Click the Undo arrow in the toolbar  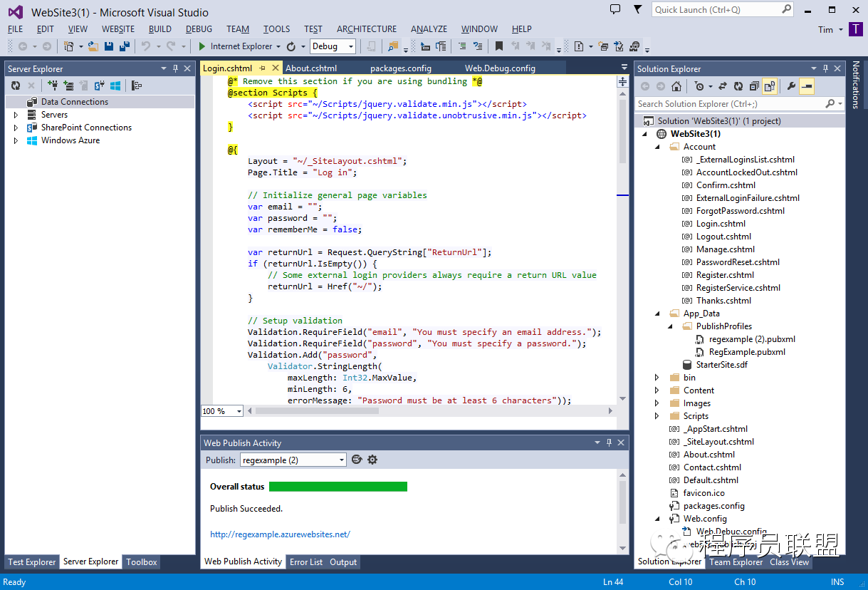click(146, 46)
